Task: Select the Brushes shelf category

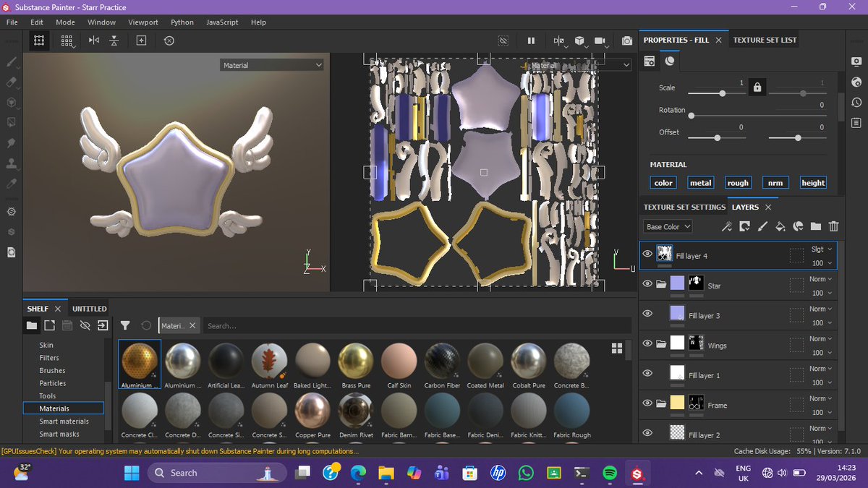Action: click(x=52, y=371)
